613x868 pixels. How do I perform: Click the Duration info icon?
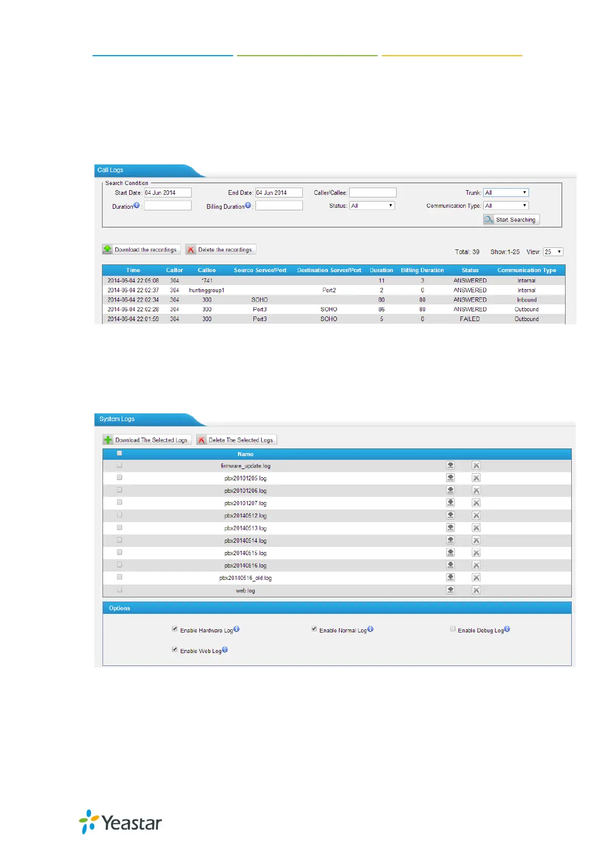coord(137,205)
